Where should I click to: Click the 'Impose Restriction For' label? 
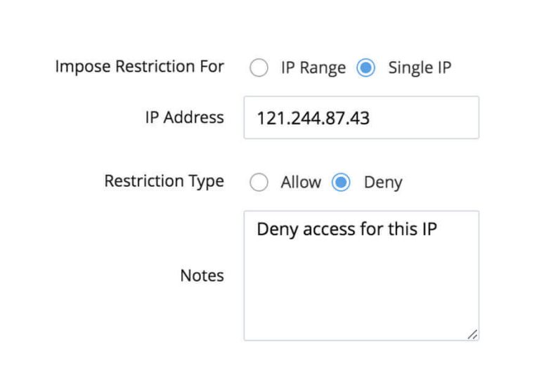point(140,67)
